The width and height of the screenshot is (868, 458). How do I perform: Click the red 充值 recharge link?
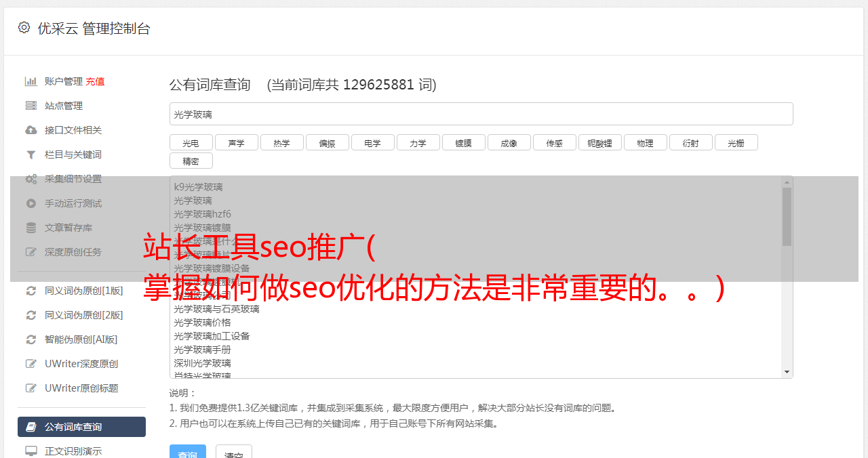pyautogui.click(x=95, y=81)
